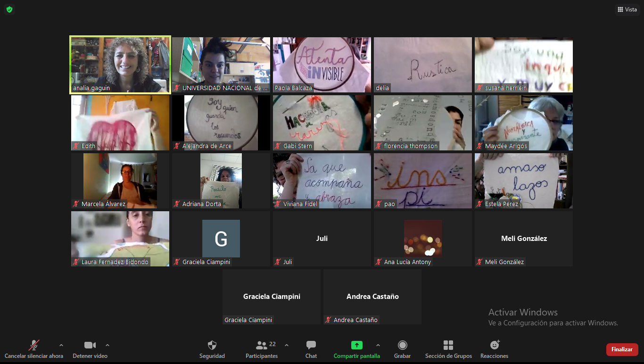Select Andrea Castaño's participant tile
Viewport: 644px width, 364px height.
coord(372,297)
